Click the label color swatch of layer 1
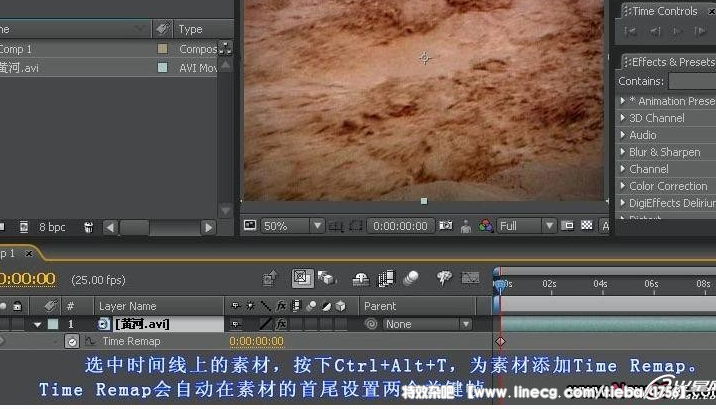 [x=52, y=324]
